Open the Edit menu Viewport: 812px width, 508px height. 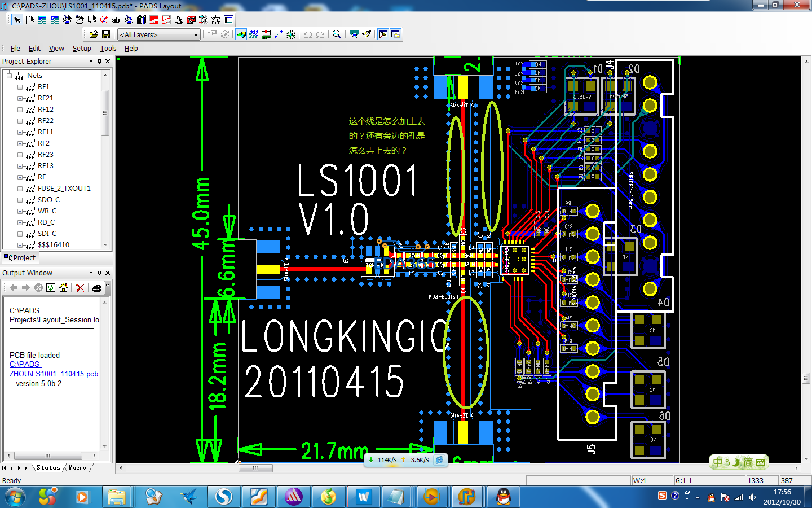pyautogui.click(x=34, y=49)
